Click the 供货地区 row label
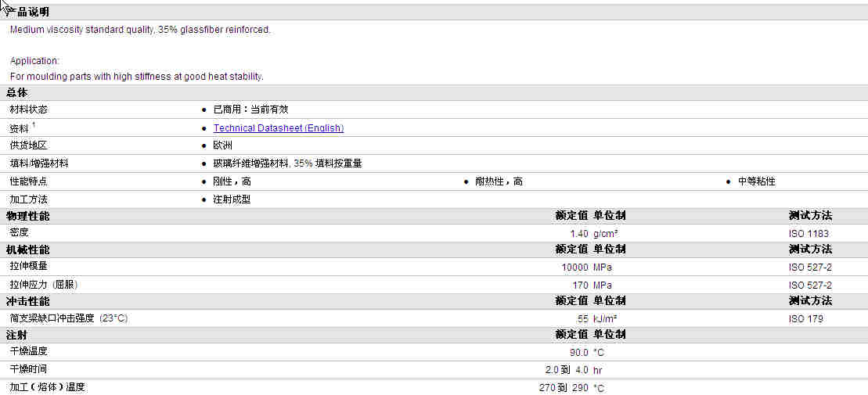This screenshot has height=395, width=868. click(29, 145)
